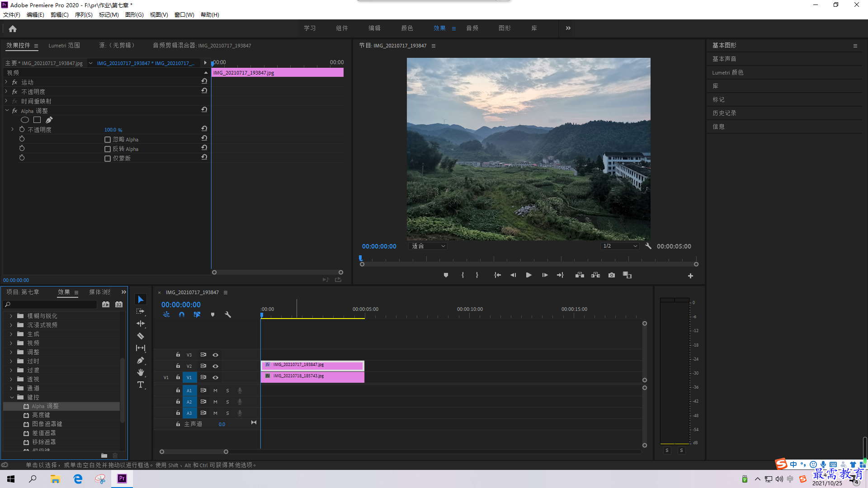Enable 仅蒙版 checkbox
This screenshot has height=488, width=868.
(108, 159)
